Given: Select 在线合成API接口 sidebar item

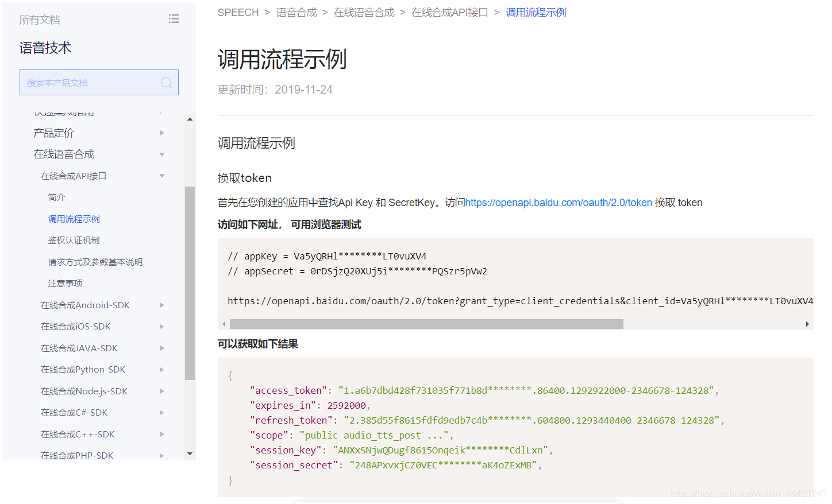Looking at the screenshot, I should pos(74,176).
